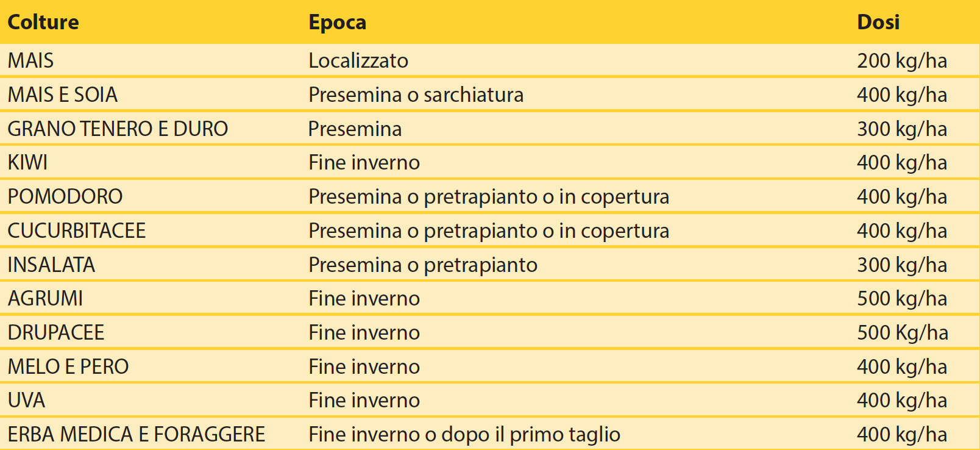Viewport: 980px width, 450px height.
Task: Select the UVA crop row
Action: tap(490, 400)
